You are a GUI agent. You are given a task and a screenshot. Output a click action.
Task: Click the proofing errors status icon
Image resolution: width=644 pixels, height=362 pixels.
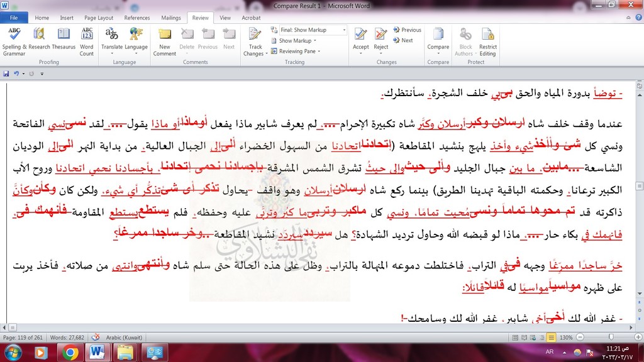click(x=96, y=337)
